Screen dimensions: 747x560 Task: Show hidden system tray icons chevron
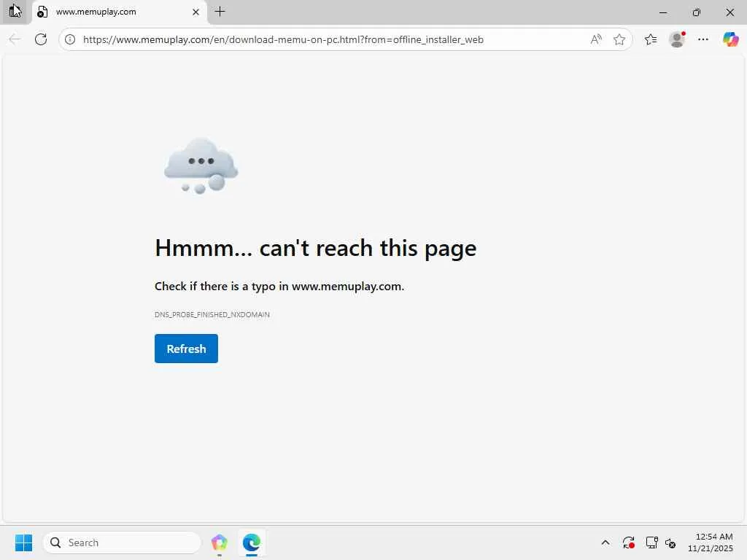pos(605,542)
